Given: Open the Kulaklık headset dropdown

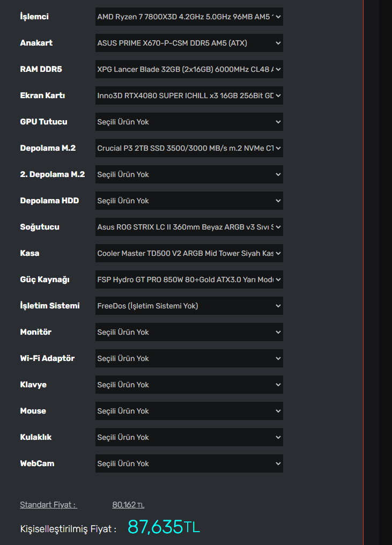Looking at the screenshot, I should [189, 437].
